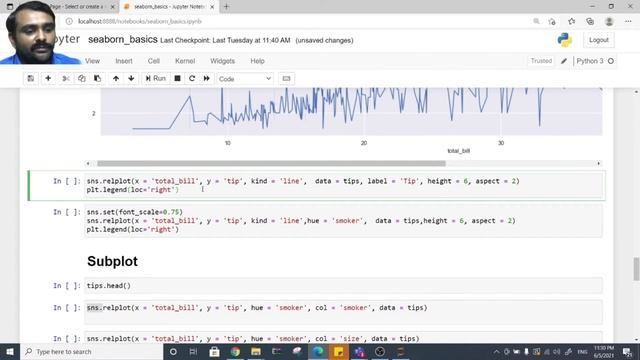Viewport: 640px width, 360px height.
Task: Restart the kernel with the circular arrow icon
Action: click(x=192, y=78)
